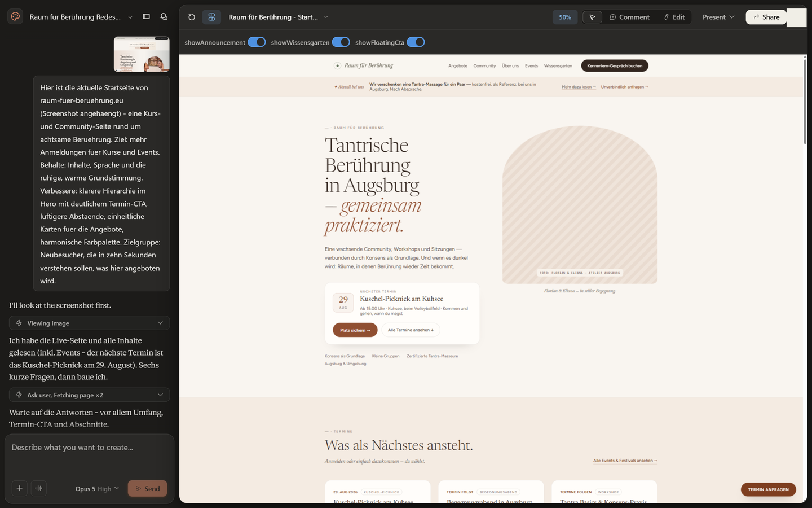Click the lightning icon beside Viewing image
The width and height of the screenshot is (812, 508).
(x=19, y=323)
